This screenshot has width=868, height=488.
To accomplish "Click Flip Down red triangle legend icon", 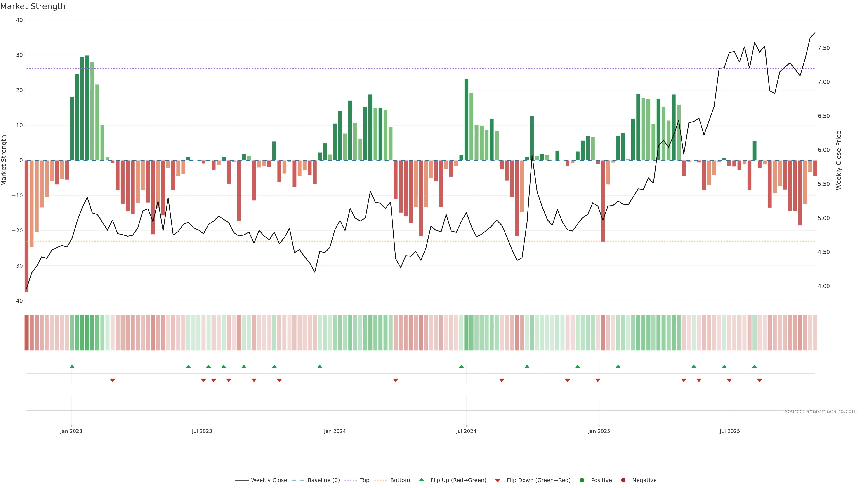I will [498, 481].
